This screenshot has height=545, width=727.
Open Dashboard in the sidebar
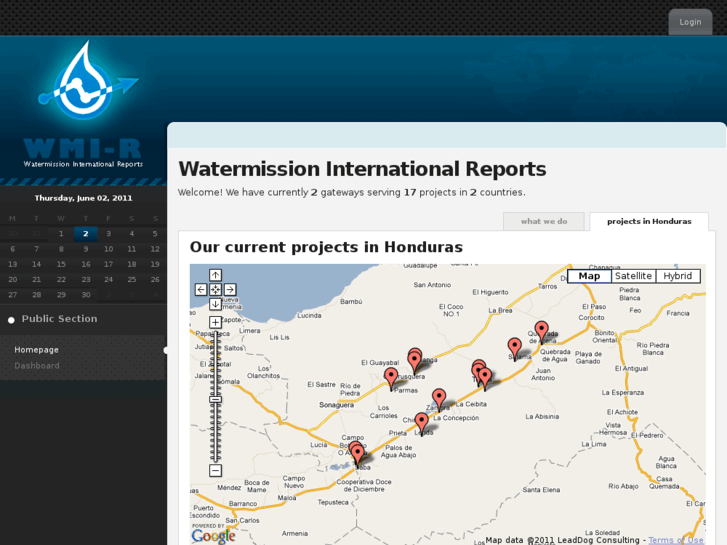click(37, 365)
